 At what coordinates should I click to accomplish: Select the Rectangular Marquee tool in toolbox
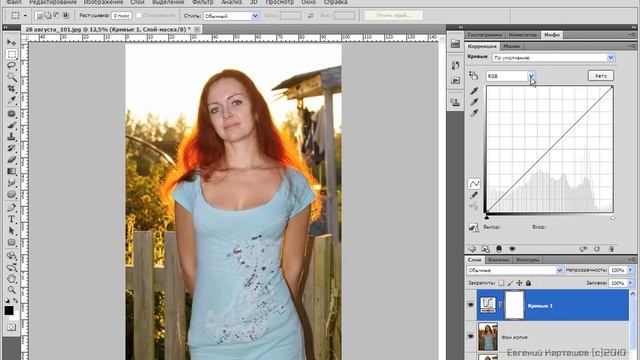[x=11, y=54]
